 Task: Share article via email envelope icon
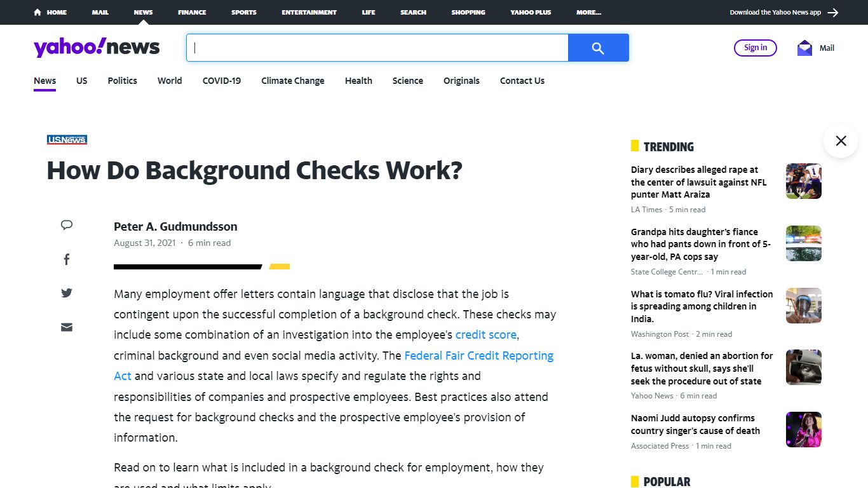tap(67, 327)
